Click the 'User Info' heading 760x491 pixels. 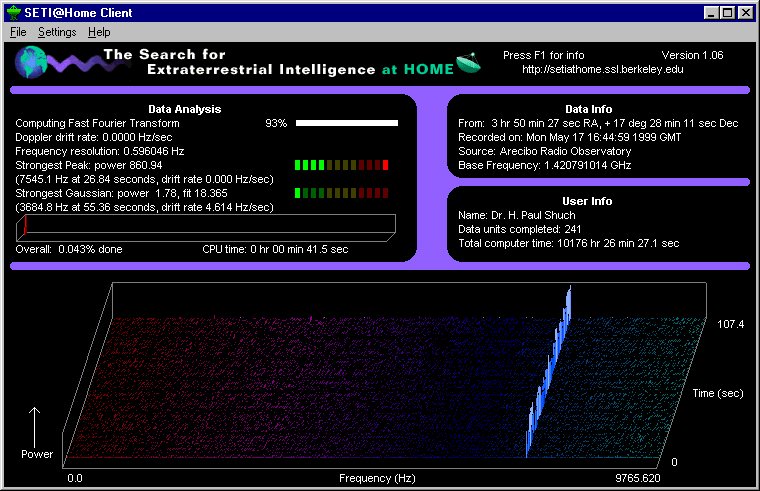click(587, 201)
